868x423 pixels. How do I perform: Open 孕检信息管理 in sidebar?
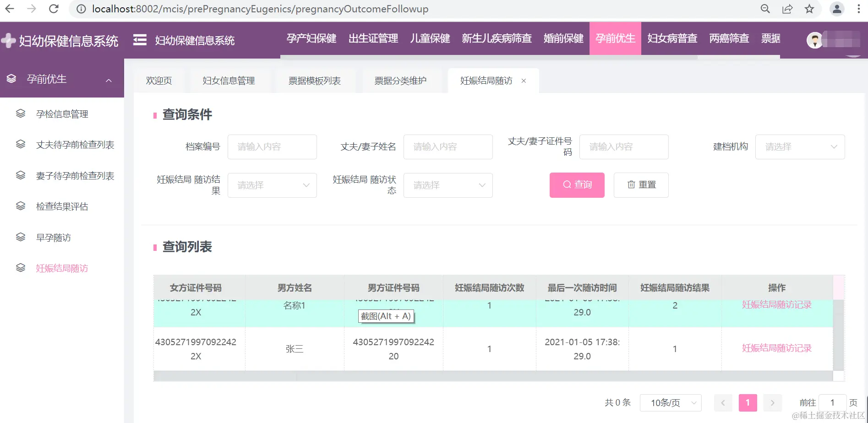(62, 114)
